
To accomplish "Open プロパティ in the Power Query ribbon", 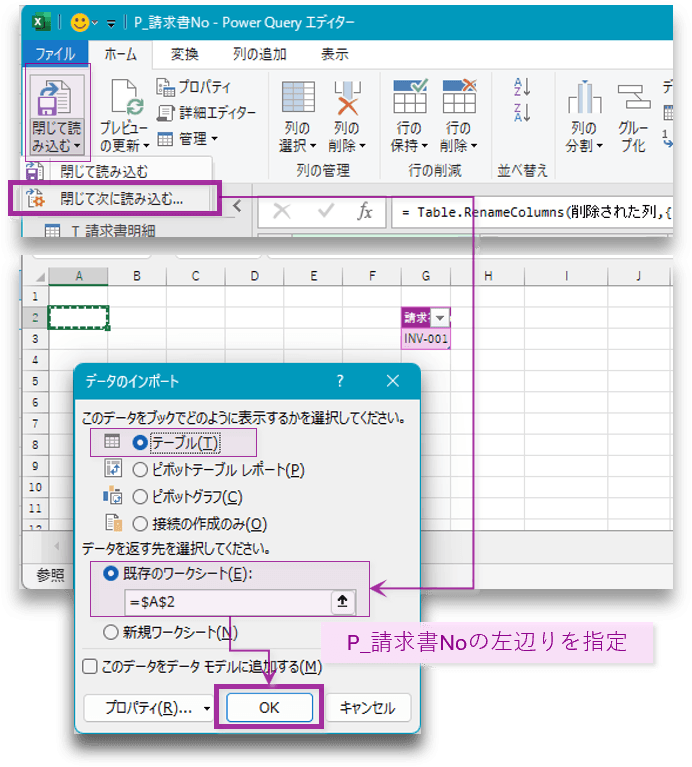I will 194,87.
